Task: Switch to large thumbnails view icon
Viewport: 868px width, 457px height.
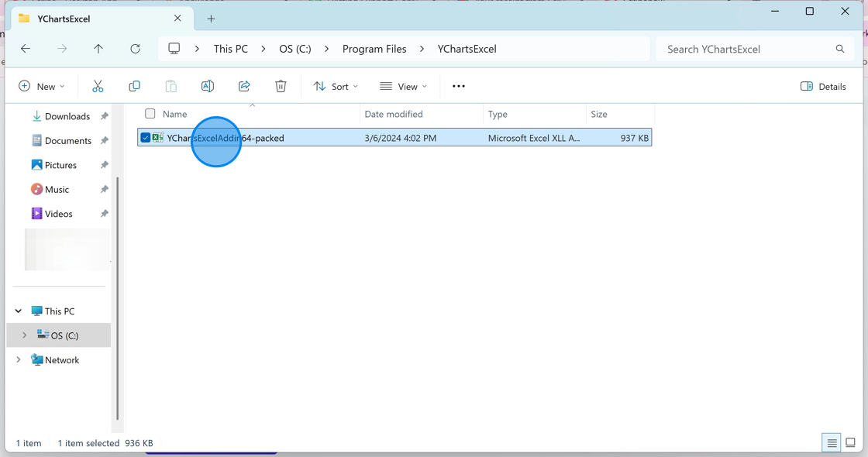Action: [x=850, y=442]
